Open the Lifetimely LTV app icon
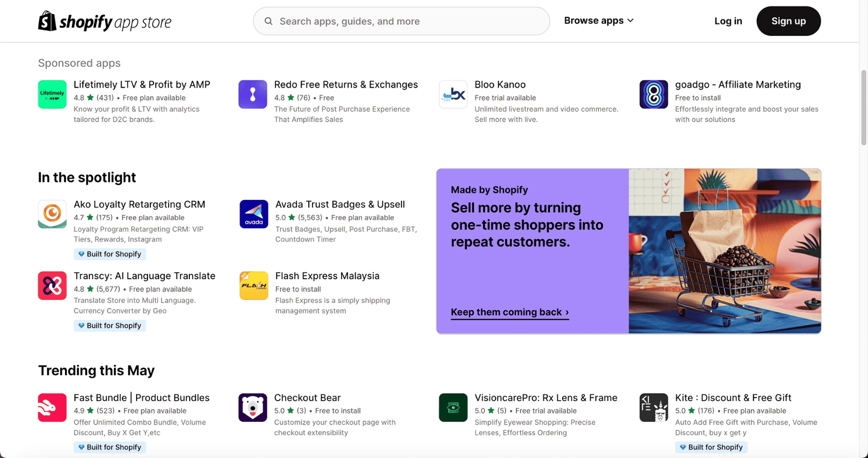 pyautogui.click(x=52, y=94)
